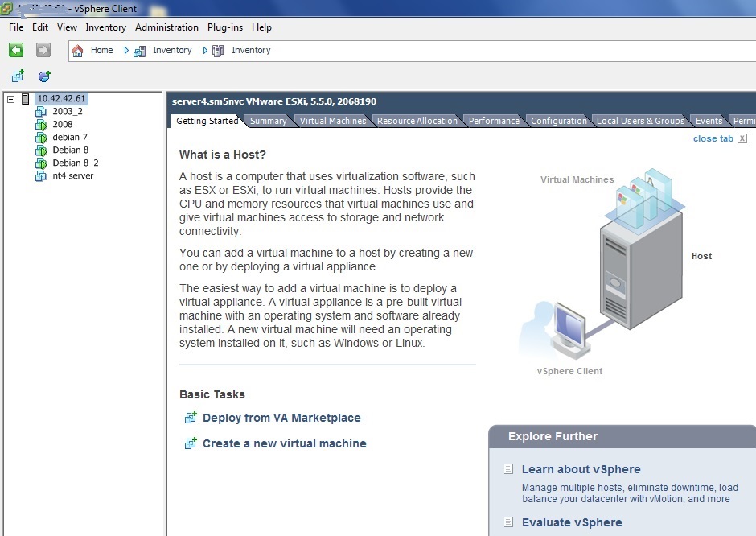The image size is (756, 536).
Task: Click the "Basic Tasks" heading
Action: pyautogui.click(x=212, y=394)
